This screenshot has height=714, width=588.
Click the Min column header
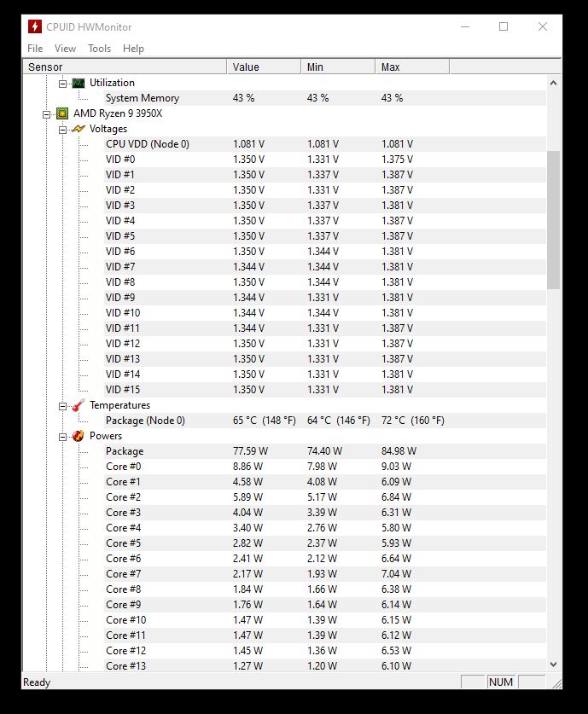click(x=338, y=67)
